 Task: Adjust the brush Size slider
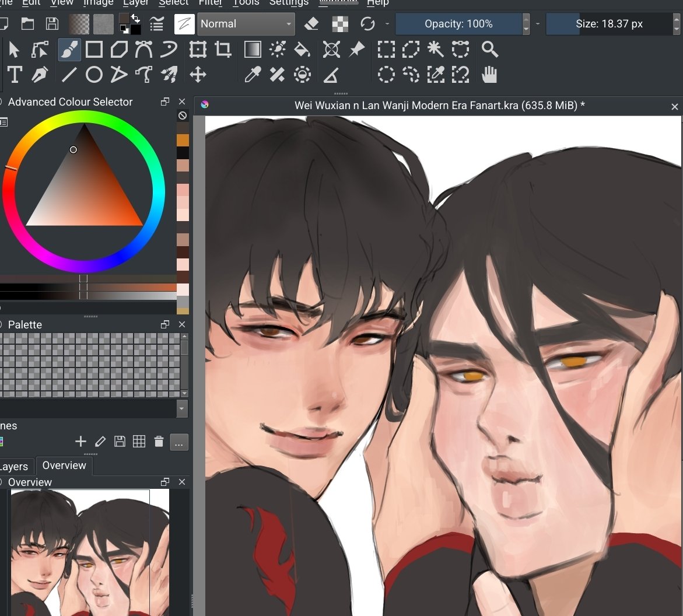coord(609,23)
